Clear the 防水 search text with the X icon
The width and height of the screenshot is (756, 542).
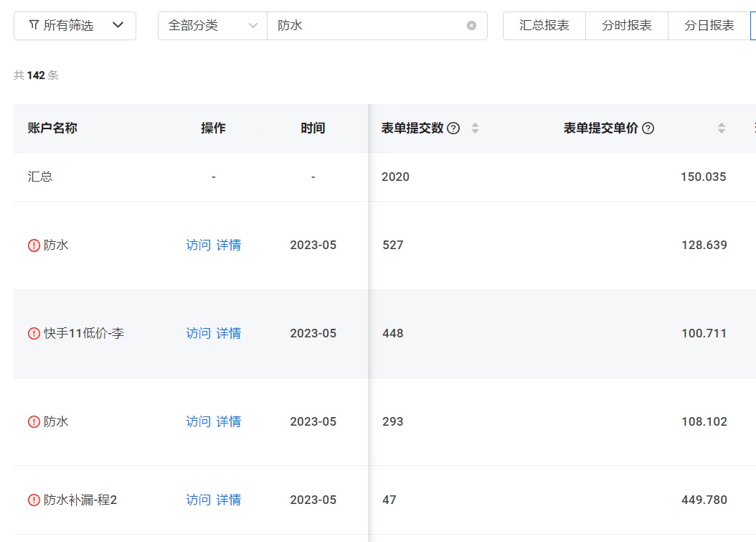click(x=471, y=25)
